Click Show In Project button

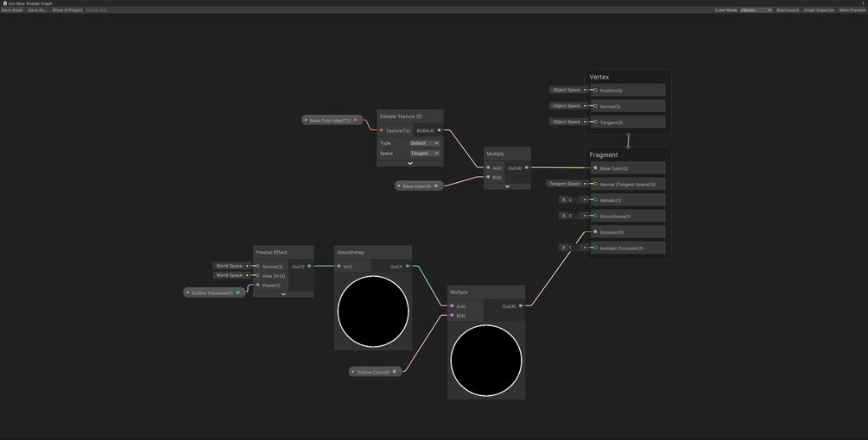point(67,10)
